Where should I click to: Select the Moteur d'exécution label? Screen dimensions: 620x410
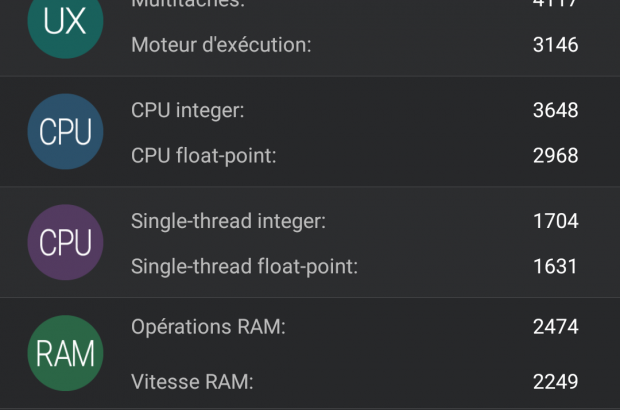221,45
